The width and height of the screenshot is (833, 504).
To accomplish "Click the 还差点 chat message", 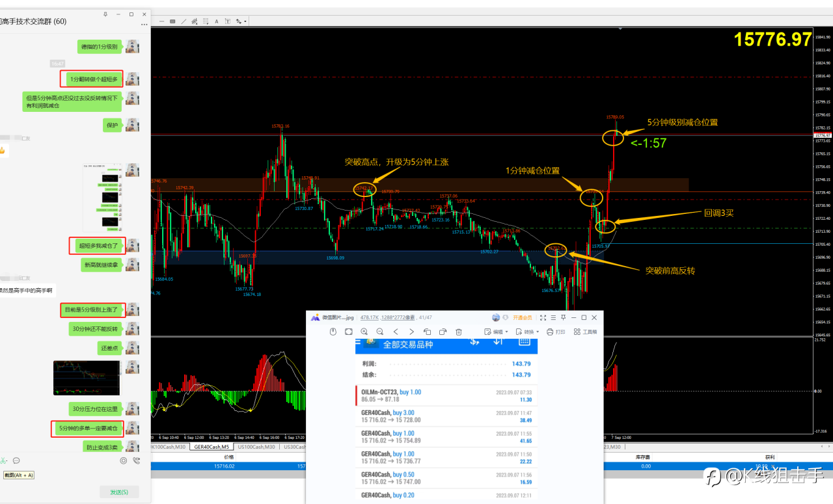I will point(109,348).
